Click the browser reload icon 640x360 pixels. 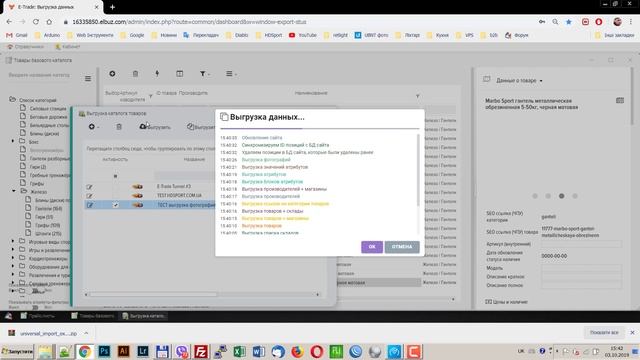(36, 22)
